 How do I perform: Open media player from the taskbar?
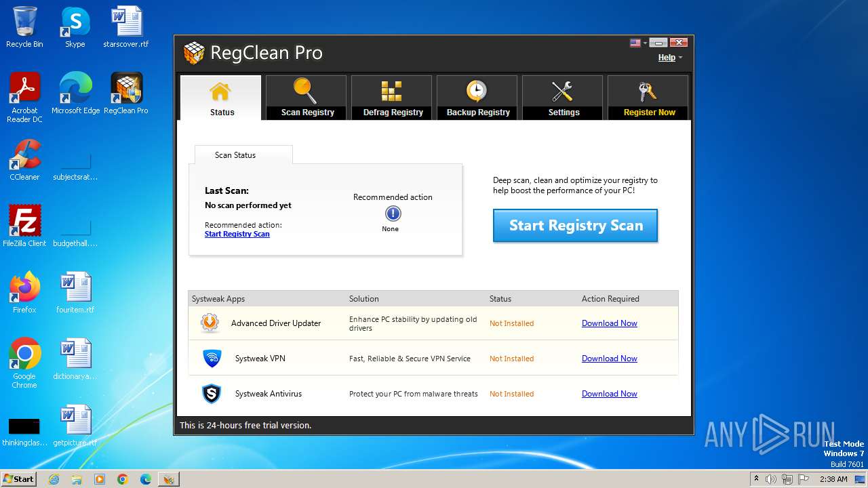point(100,479)
